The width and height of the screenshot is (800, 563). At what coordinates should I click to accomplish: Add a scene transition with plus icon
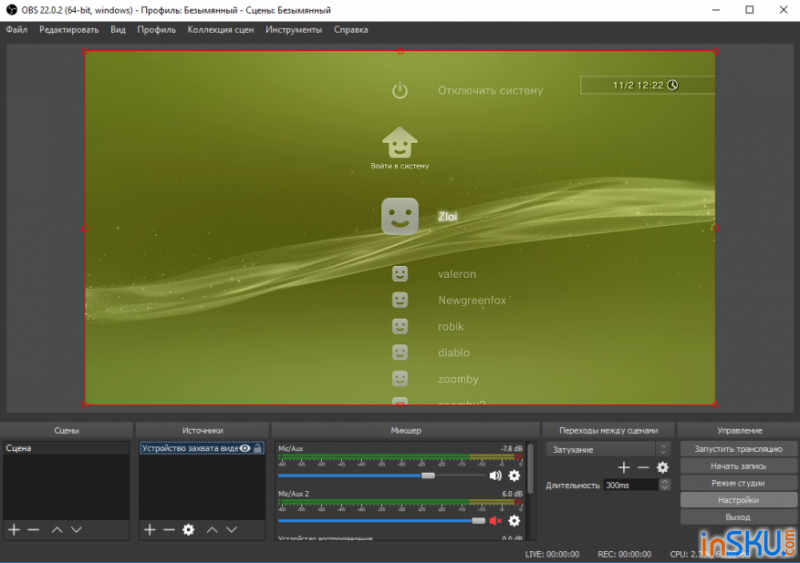pyautogui.click(x=623, y=467)
